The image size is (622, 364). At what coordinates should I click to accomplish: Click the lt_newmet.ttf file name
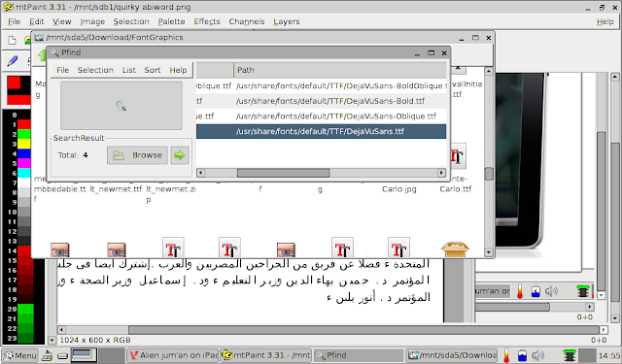pos(116,189)
